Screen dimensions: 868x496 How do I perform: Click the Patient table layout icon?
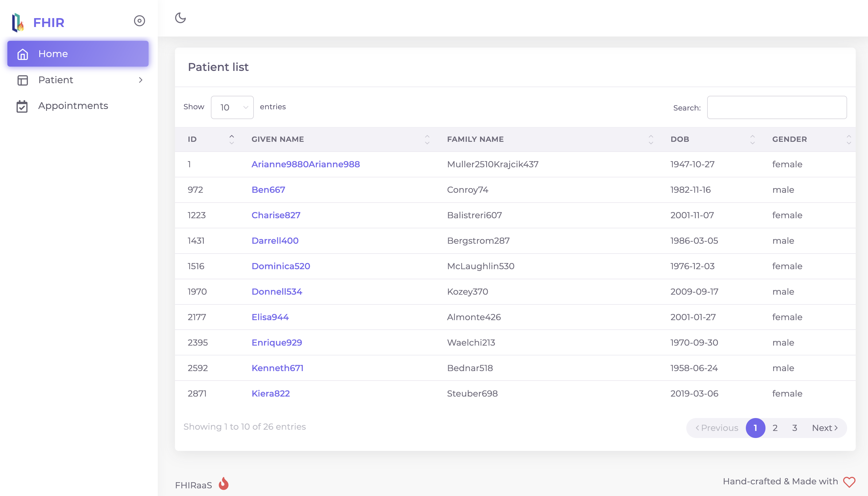point(22,80)
